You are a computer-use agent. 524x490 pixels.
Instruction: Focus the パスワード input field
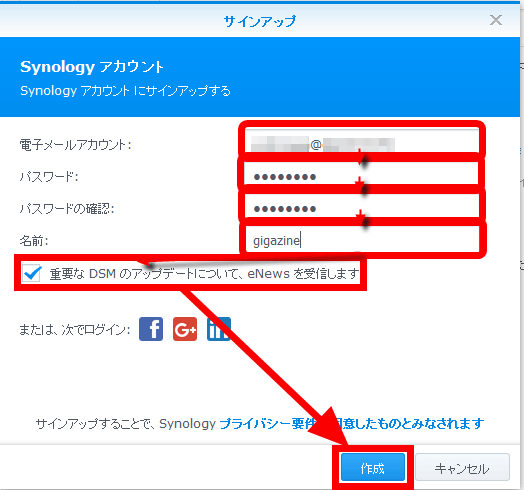coord(362,176)
